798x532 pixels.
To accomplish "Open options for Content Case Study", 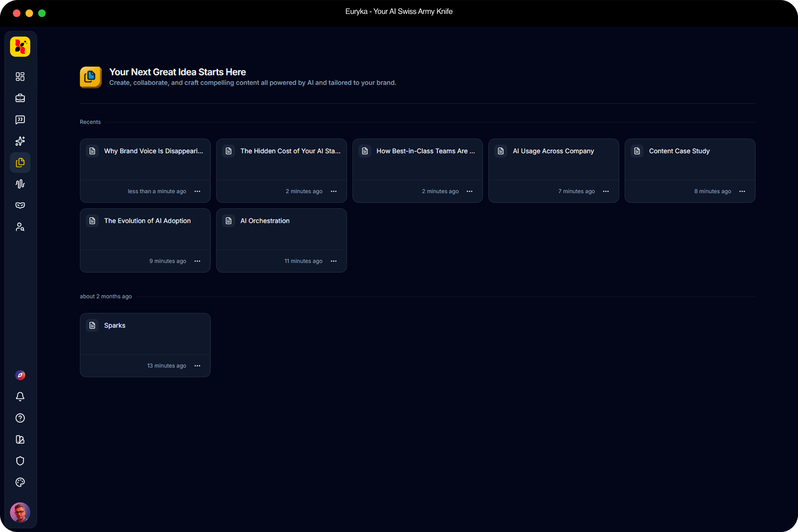I will tap(742, 192).
